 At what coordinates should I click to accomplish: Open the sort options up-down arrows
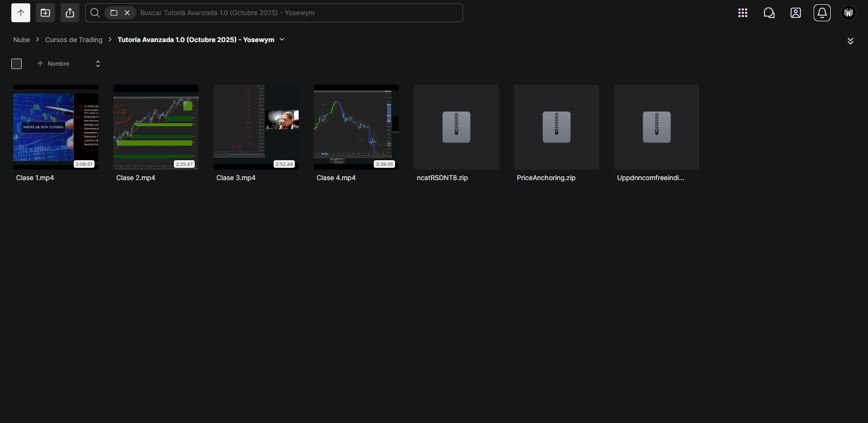98,64
